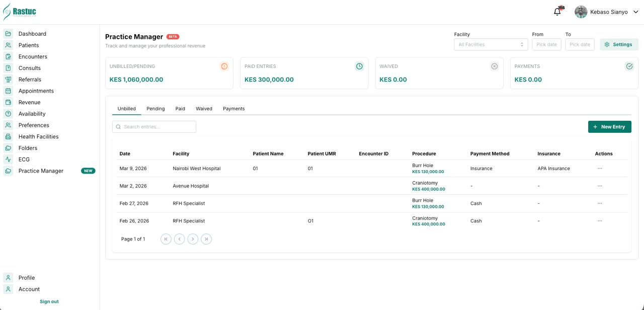Screen dimensions: 644x310
Task: Open the Encounters sidebar icon
Action: click(x=8, y=56)
